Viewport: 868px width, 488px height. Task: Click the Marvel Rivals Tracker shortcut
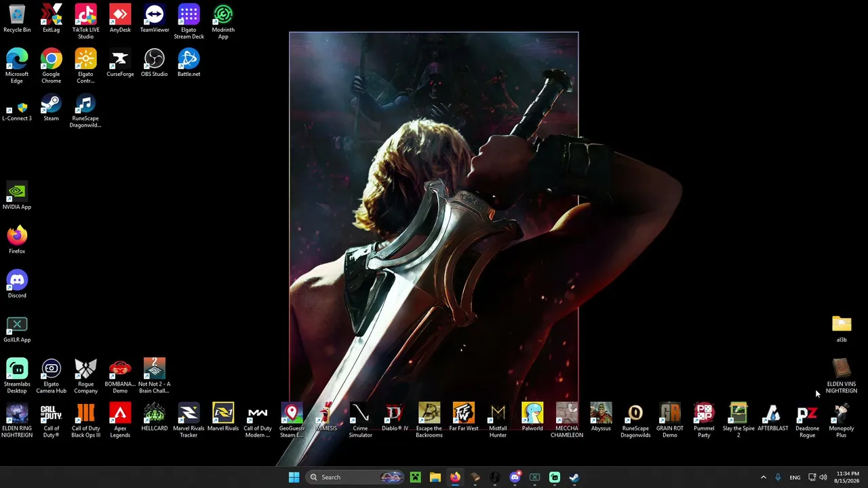[189, 420]
